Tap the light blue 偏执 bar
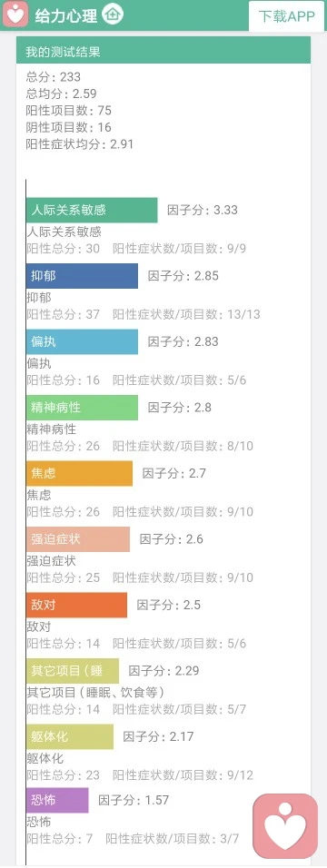 (x=82, y=341)
